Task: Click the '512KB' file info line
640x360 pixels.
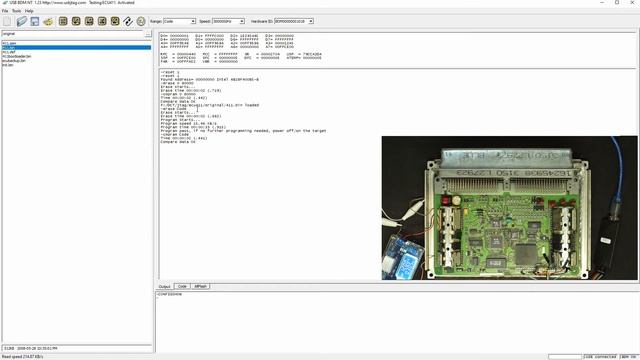Action: [76, 349]
